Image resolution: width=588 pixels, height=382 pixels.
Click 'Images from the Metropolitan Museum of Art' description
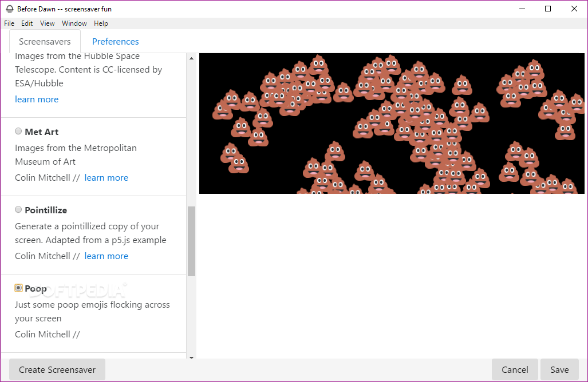76,154
